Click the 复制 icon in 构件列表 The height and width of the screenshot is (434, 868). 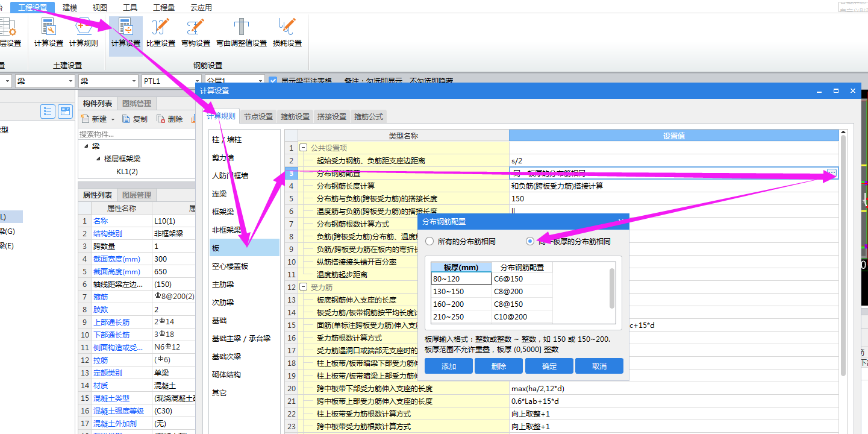click(x=126, y=119)
